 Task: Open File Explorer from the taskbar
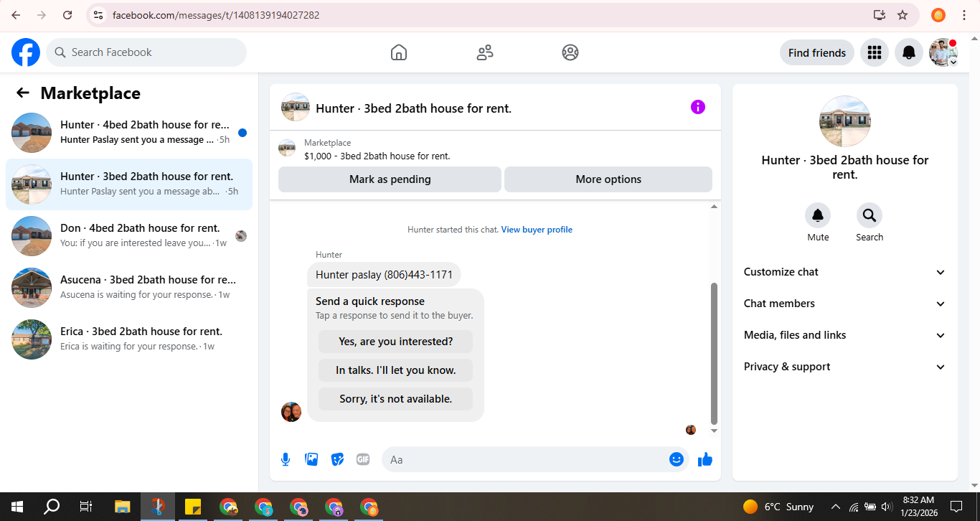click(122, 507)
